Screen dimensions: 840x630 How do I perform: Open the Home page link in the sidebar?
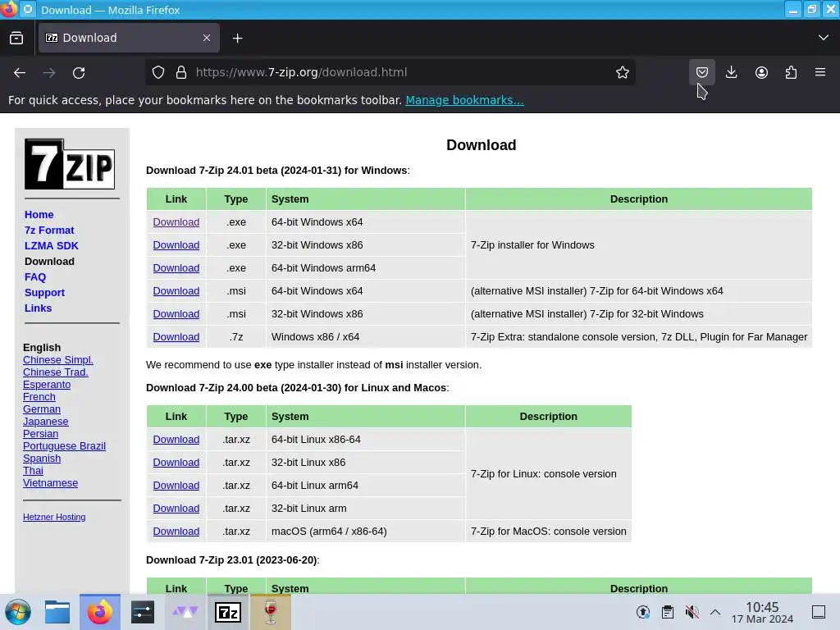point(39,214)
